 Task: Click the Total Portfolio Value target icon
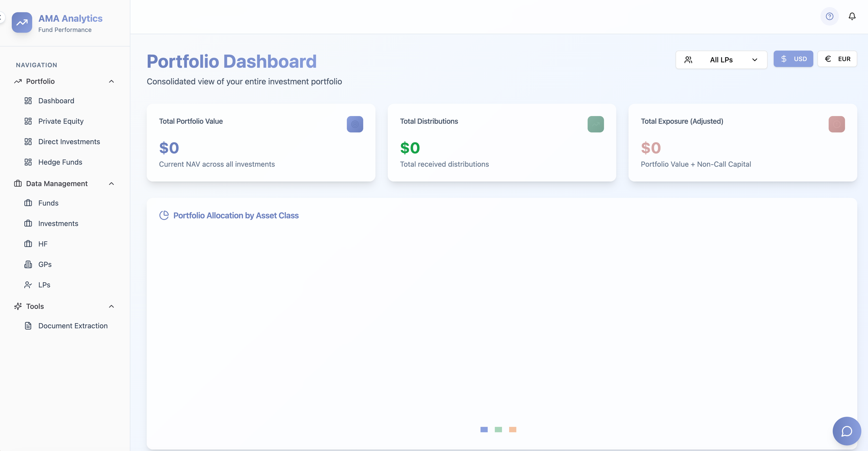coord(355,124)
